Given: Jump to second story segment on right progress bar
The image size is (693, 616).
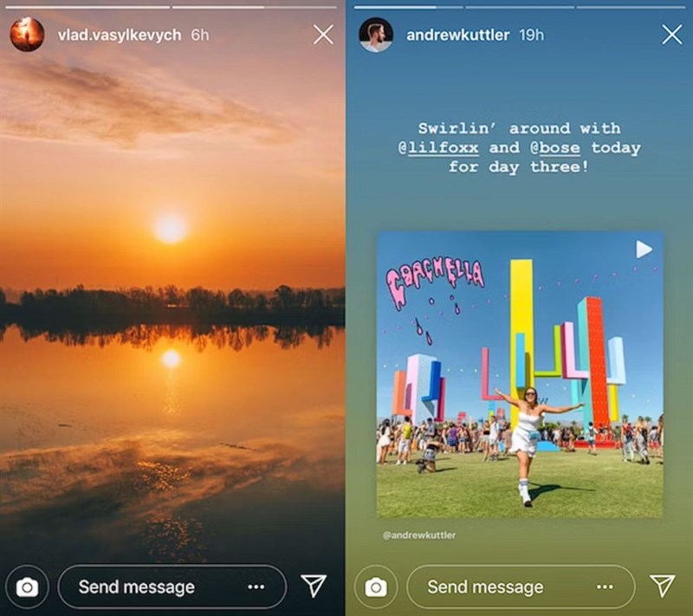Looking at the screenshot, I should pos(520,7).
